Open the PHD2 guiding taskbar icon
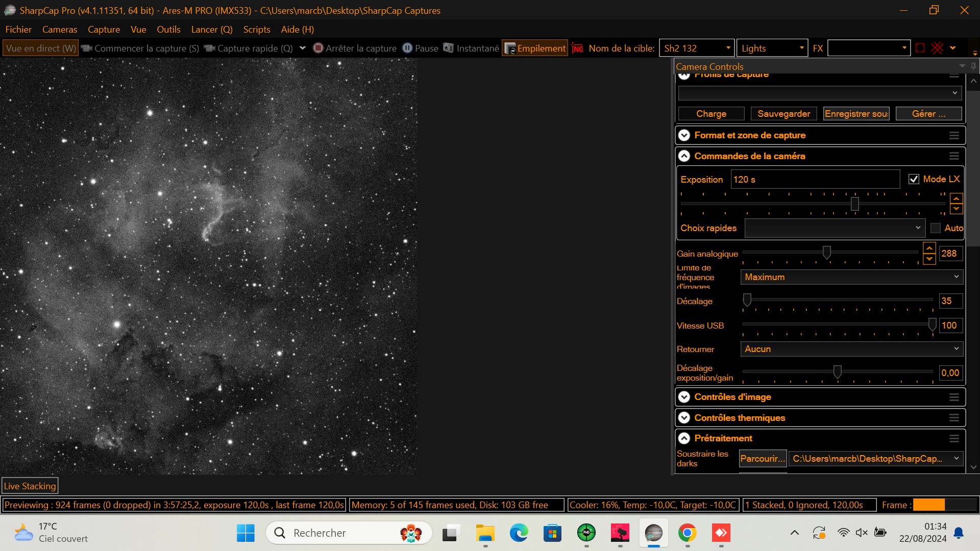The width and height of the screenshot is (980, 551). [586, 533]
